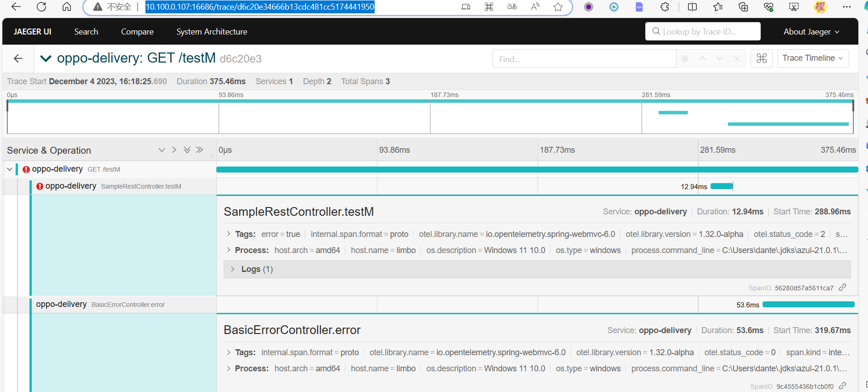Open the Trace Timeline view dropdown

(x=813, y=58)
